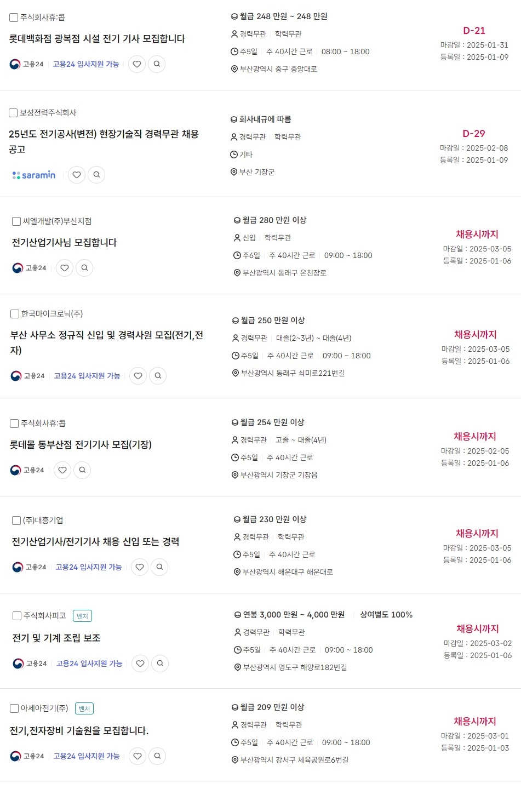Click magnifier icon on (주)대흥기업 listing
521x812 pixels.
click(159, 567)
